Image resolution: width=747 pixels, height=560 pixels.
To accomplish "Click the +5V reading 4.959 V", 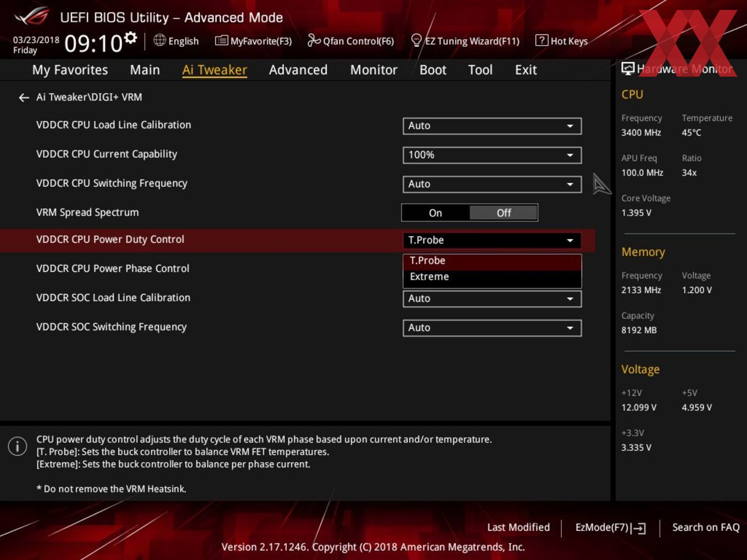I will (x=696, y=407).
